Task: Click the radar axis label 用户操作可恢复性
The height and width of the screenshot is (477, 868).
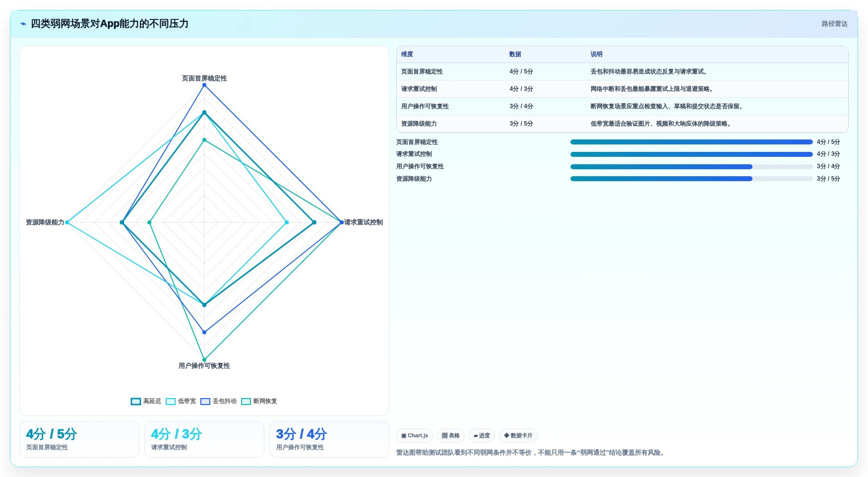Action: point(204,366)
